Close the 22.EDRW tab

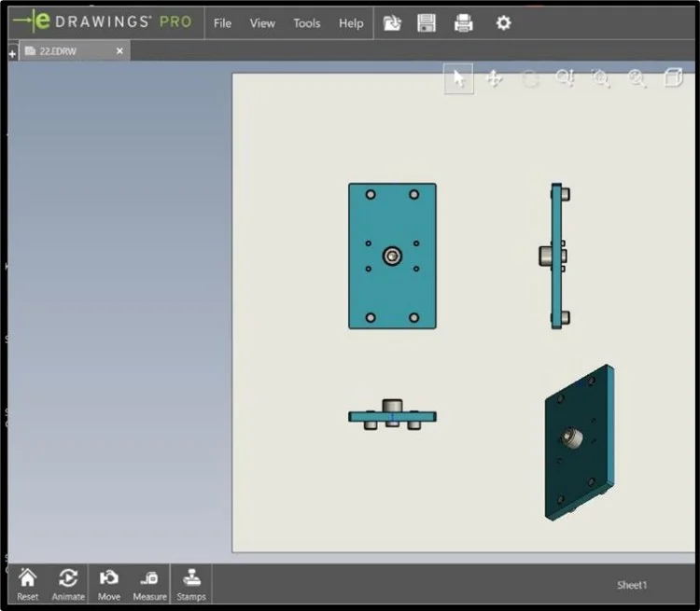point(119,51)
